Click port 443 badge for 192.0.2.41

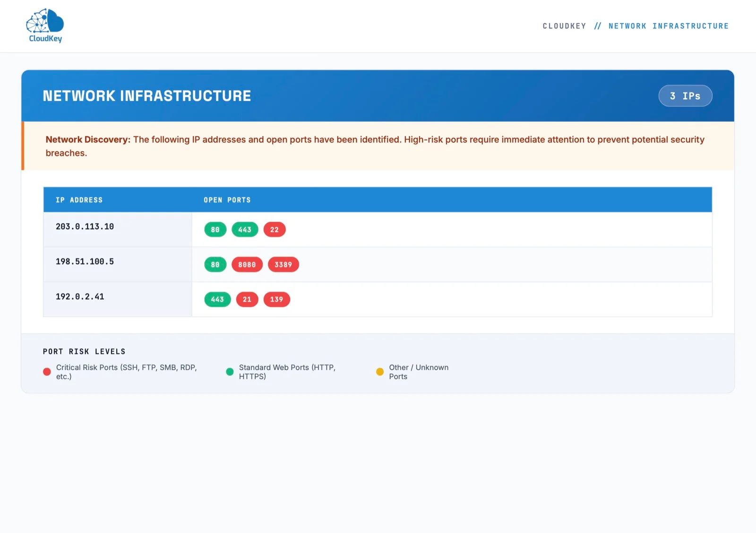[x=217, y=299]
